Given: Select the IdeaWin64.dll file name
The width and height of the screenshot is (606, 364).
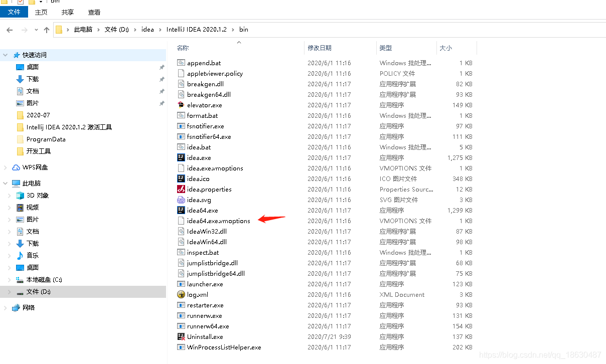Looking at the screenshot, I should tap(207, 242).
